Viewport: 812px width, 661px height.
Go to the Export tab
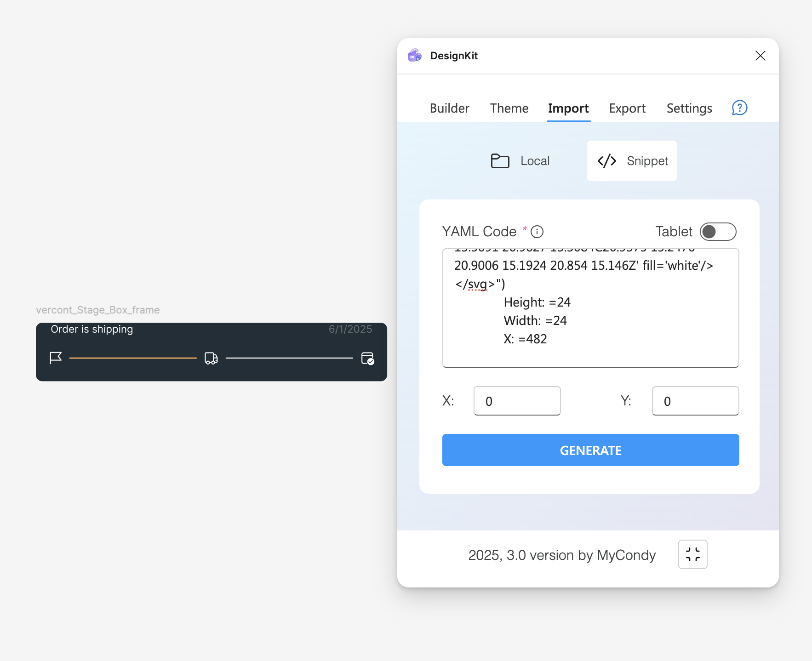[627, 108]
